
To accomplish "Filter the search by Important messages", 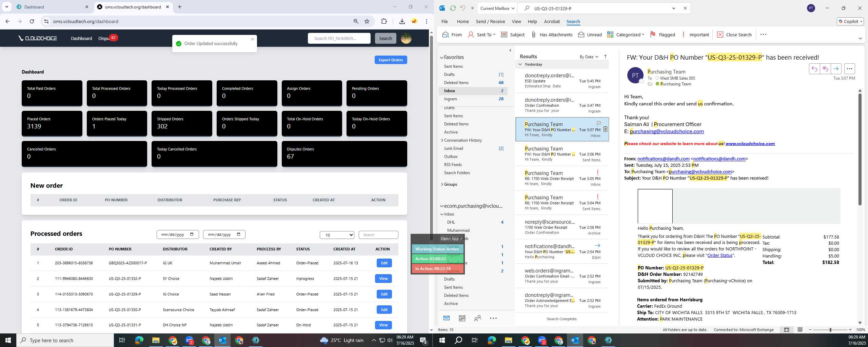I will click(x=695, y=35).
